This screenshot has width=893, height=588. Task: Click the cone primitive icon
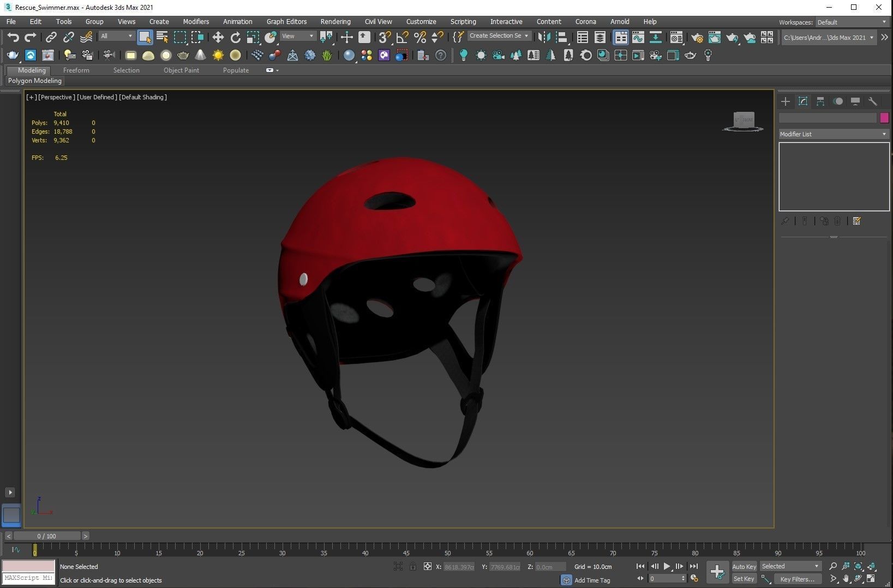click(x=200, y=55)
